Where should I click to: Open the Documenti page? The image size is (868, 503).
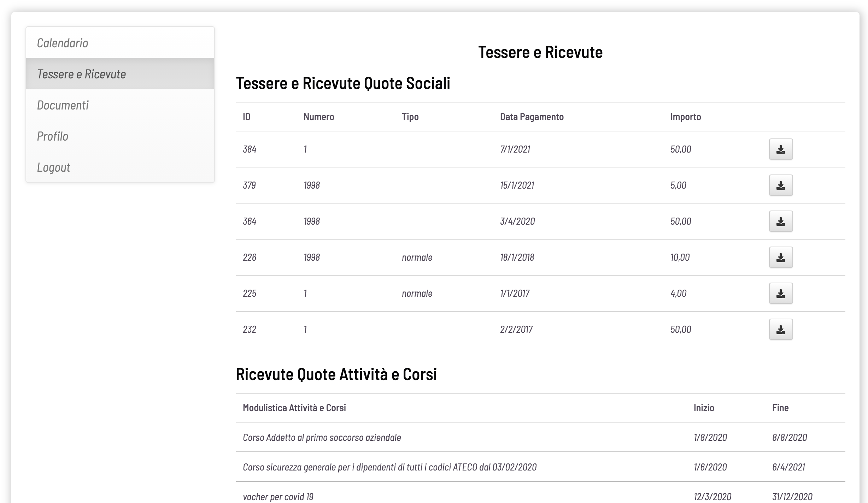pyautogui.click(x=63, y=105)
